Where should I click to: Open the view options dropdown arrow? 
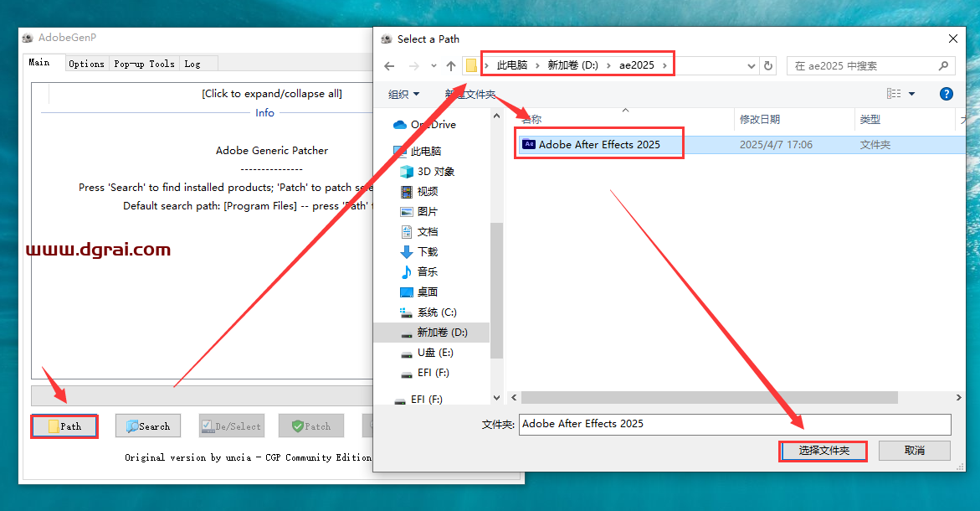[911, 94]
